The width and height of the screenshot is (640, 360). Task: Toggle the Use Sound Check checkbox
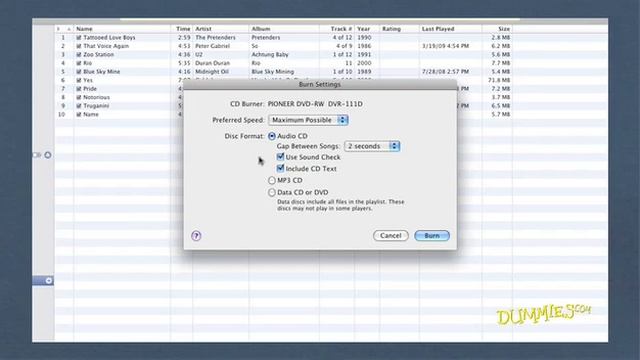tap(280, 157)
